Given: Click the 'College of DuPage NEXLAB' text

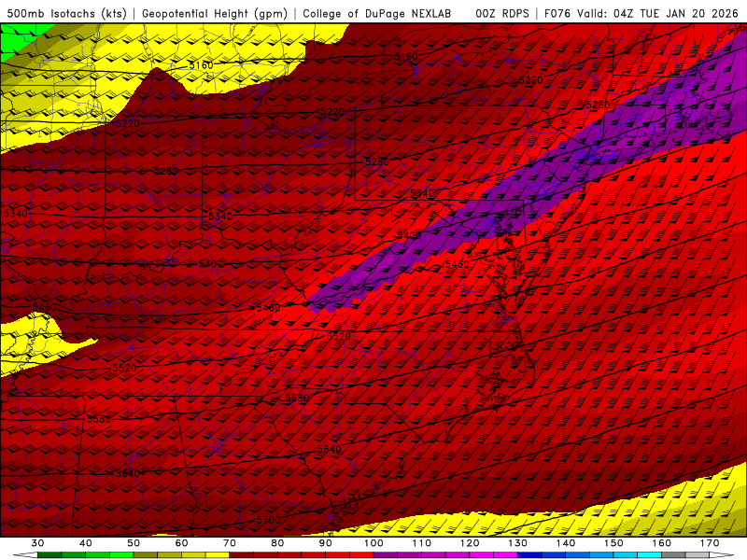Looking at the screenshot, I should tap(377, 13).
